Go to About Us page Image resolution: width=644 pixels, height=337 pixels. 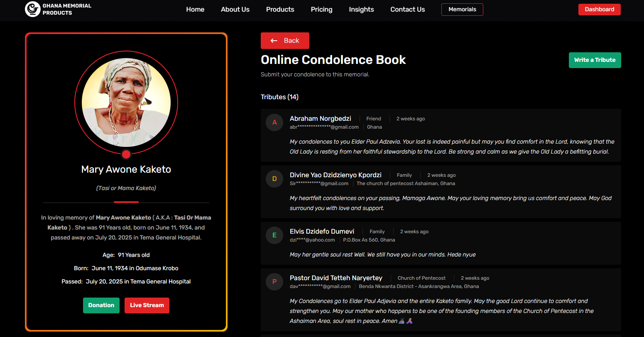click(x=235, y=9)
